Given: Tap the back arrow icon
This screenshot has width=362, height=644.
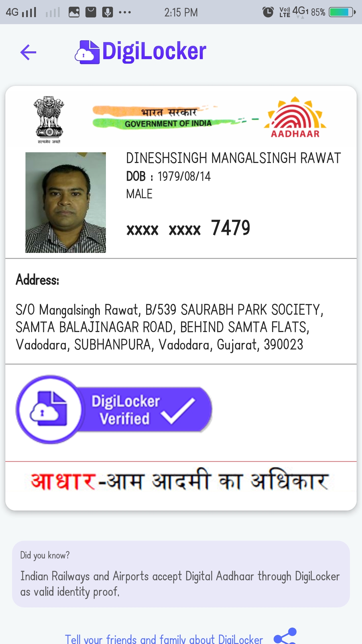Looking at the screenshot, I should (x=28, y=52).
